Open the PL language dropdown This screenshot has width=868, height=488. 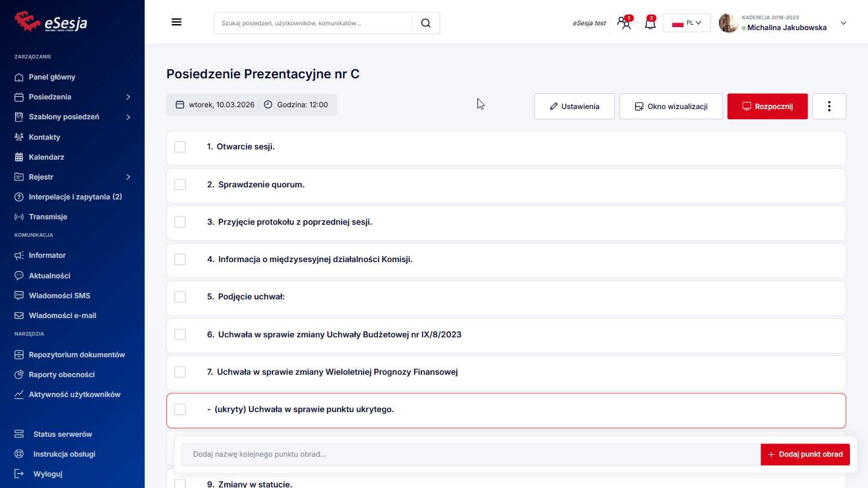[687, 23]
